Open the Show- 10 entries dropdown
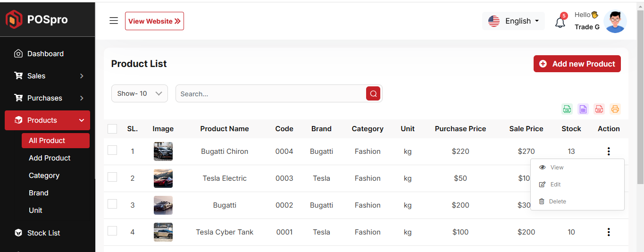Image resolution: width=644 pixels, height=252 pixels. click(x=140, y=93)
